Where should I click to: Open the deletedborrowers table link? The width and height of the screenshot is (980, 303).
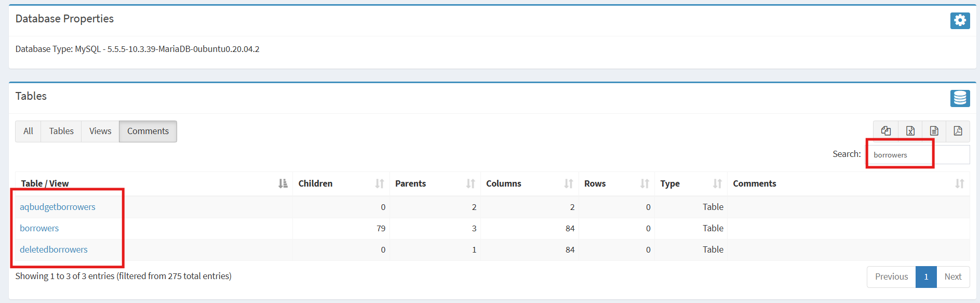pyautogui.click(x=53, y=249)
